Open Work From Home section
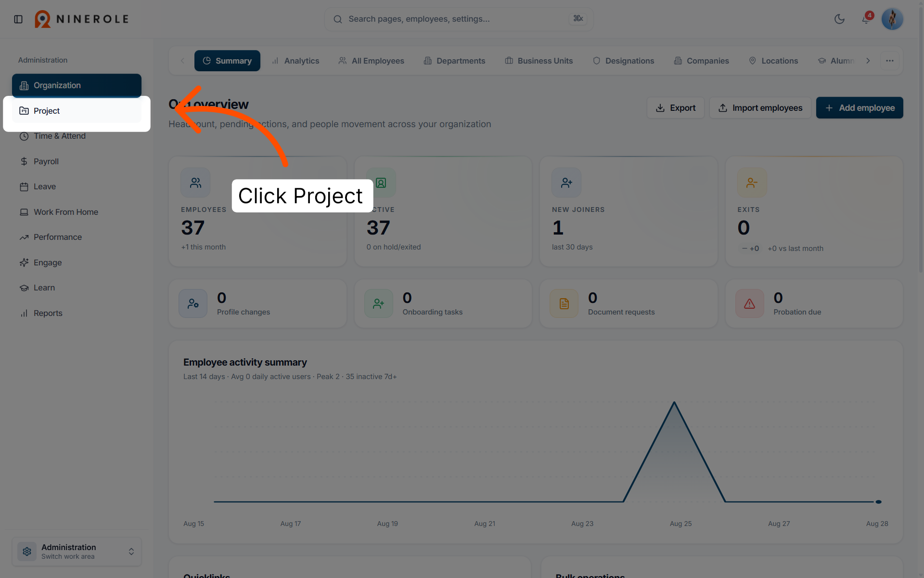 [77, 212]
